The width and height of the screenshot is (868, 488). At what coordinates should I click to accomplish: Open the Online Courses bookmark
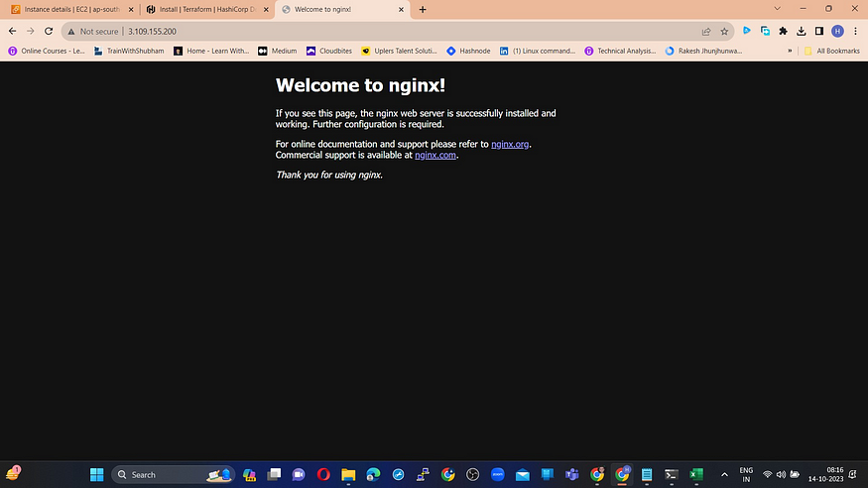tap(47, 51)
